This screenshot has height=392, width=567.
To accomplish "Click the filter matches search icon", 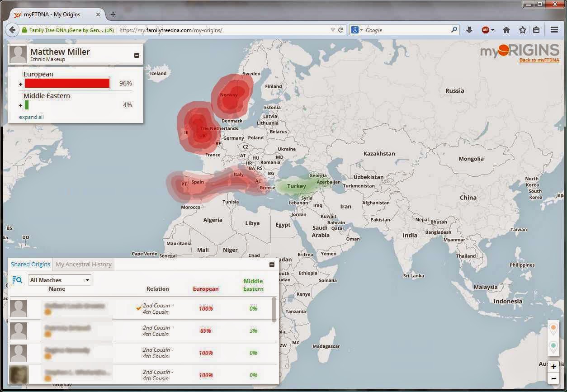I will pyautogui.click(x=17, y=279).
